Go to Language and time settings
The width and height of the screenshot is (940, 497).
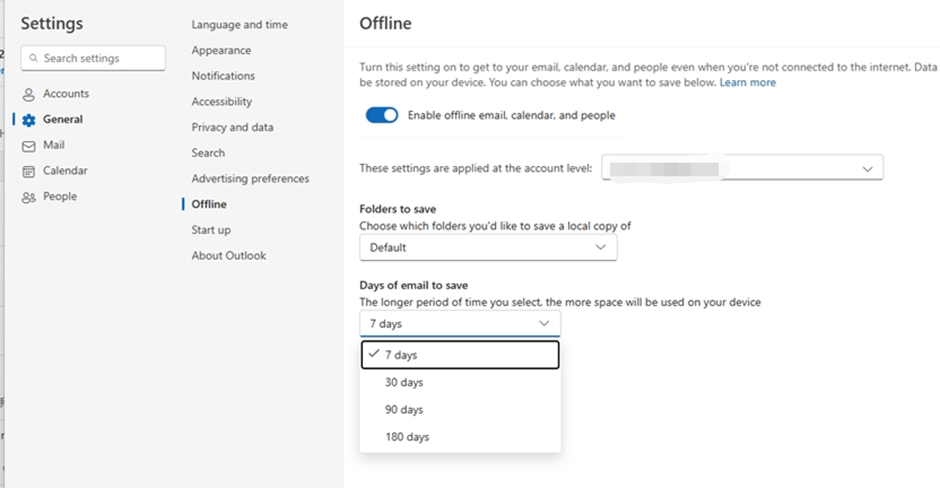pos(240,25)
